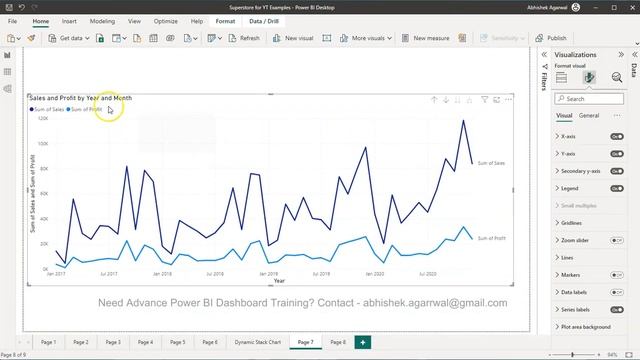
Task: Click the Search box in Format pane
Action: click(x=589, y=99)
